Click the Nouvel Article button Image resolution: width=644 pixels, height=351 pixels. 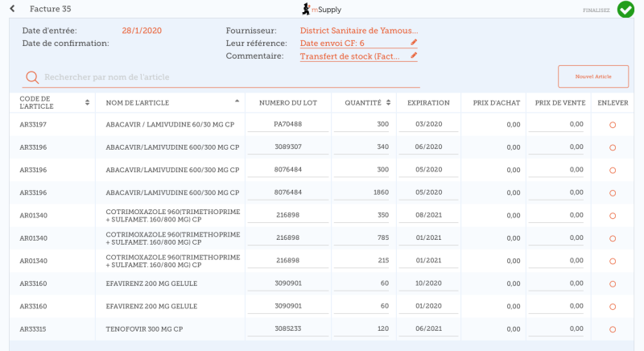593,76
